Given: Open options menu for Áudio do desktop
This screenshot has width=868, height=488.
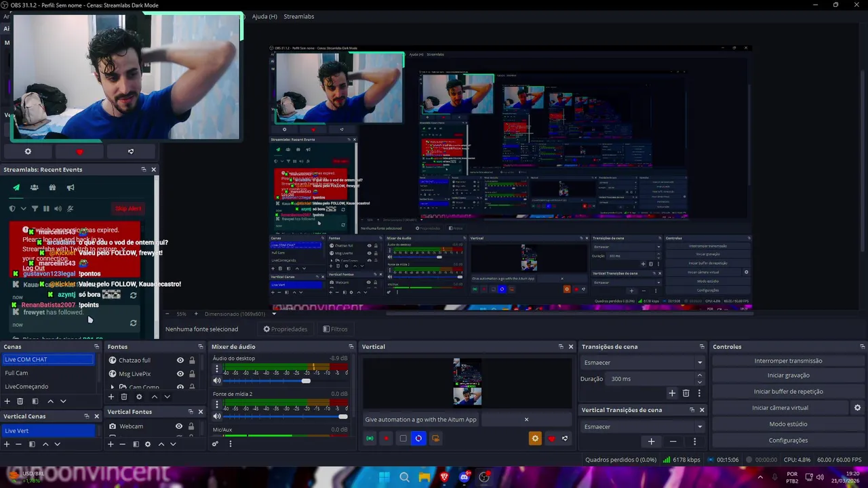Looking at the screenshot, I should tap(217, 369).
